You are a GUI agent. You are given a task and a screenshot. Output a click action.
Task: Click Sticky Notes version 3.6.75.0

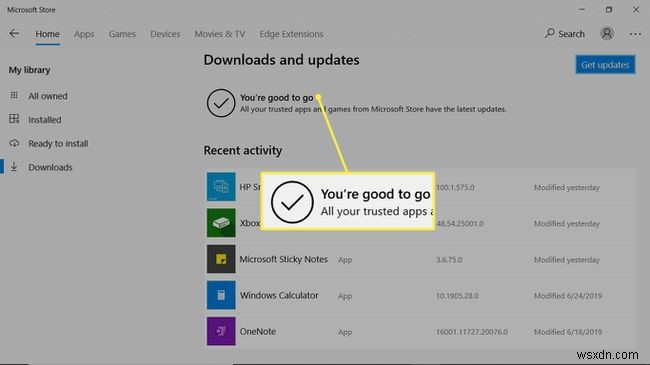449,260
